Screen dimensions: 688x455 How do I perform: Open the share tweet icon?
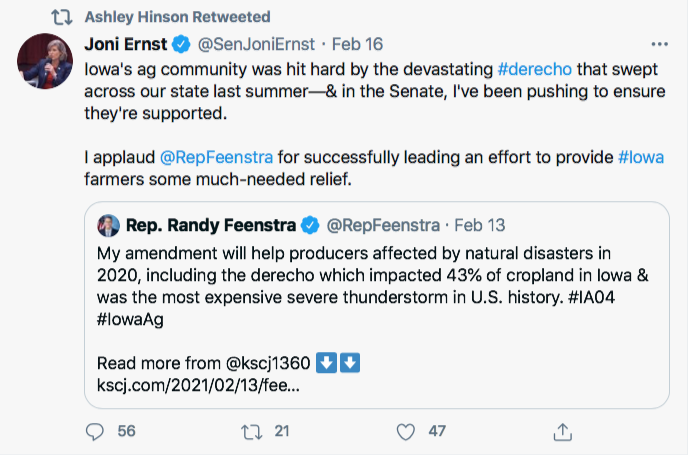tap(563, 432)
